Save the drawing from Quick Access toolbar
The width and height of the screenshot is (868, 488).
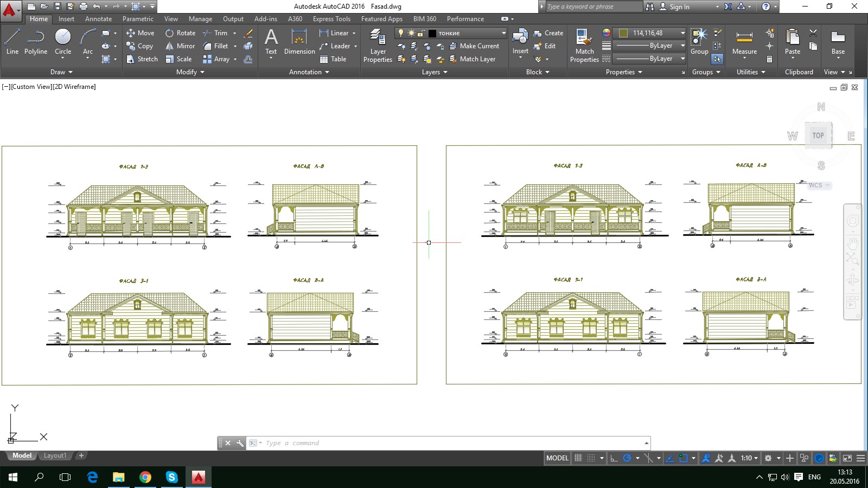[x=58, y=7]
